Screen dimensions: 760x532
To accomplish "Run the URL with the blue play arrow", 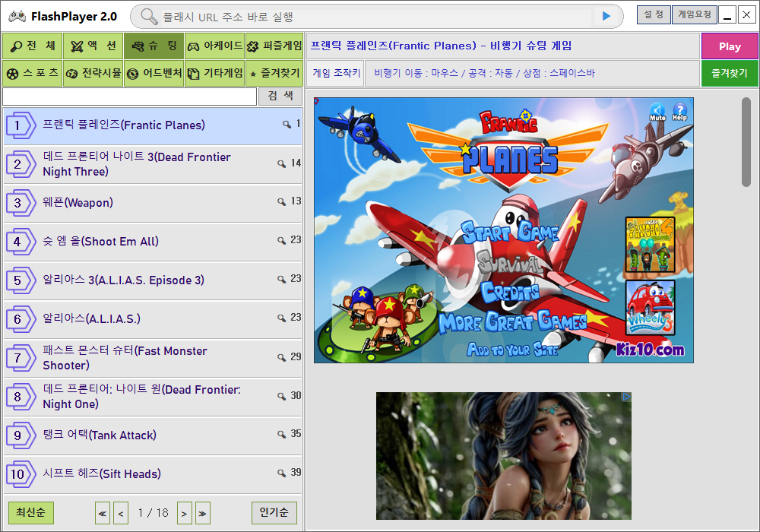I will pos(606,16).
